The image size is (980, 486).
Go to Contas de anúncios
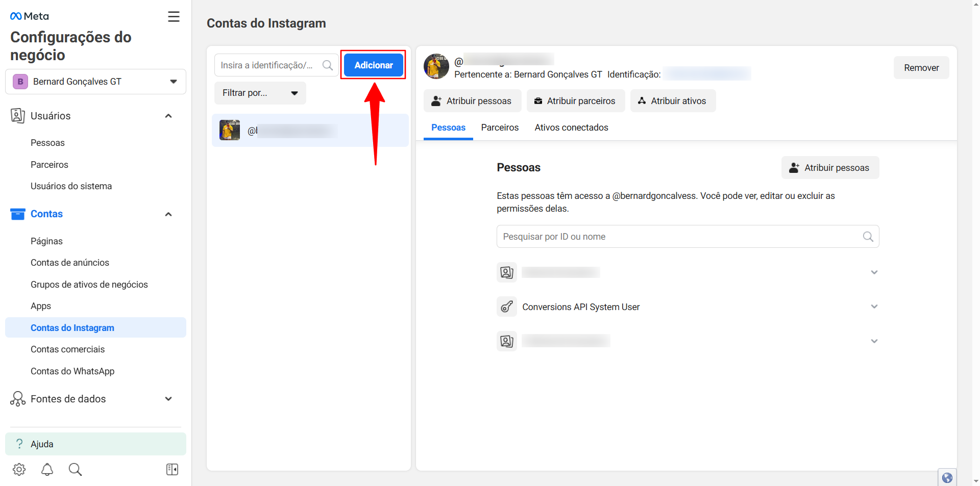point(70,263)
